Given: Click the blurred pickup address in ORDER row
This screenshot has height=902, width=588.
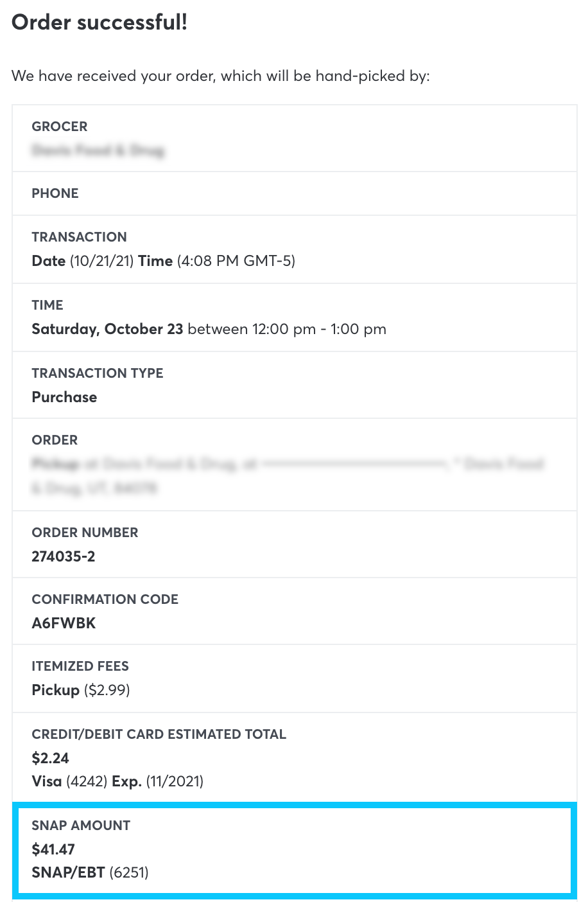Looking at the screenshot, I should coord(288,475).
